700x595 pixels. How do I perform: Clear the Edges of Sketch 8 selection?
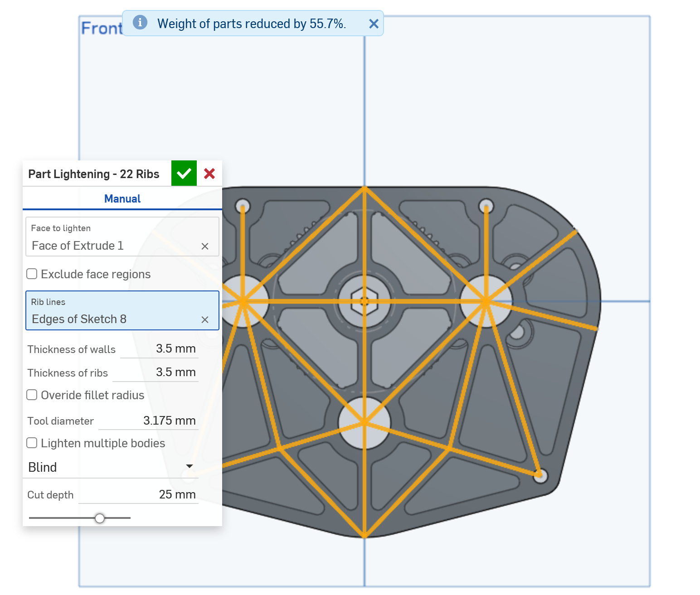point(205,320)
